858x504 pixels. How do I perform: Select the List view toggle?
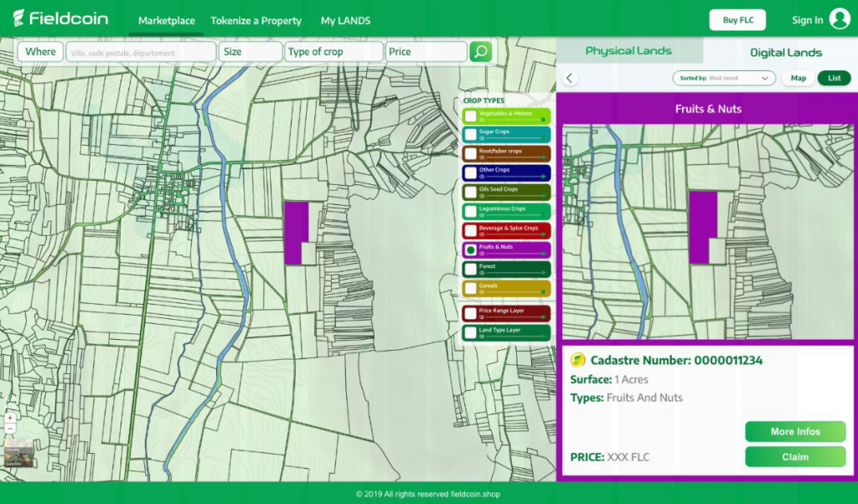pos(834,78)
